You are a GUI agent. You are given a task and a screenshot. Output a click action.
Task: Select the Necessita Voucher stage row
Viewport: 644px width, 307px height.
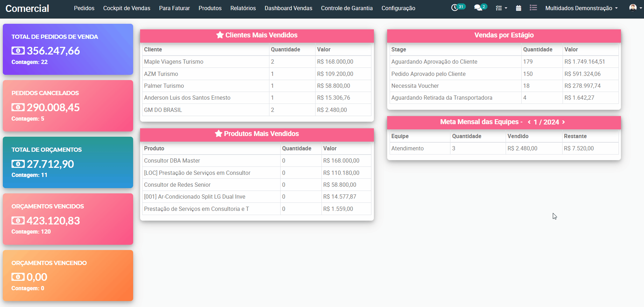point(415,86)
